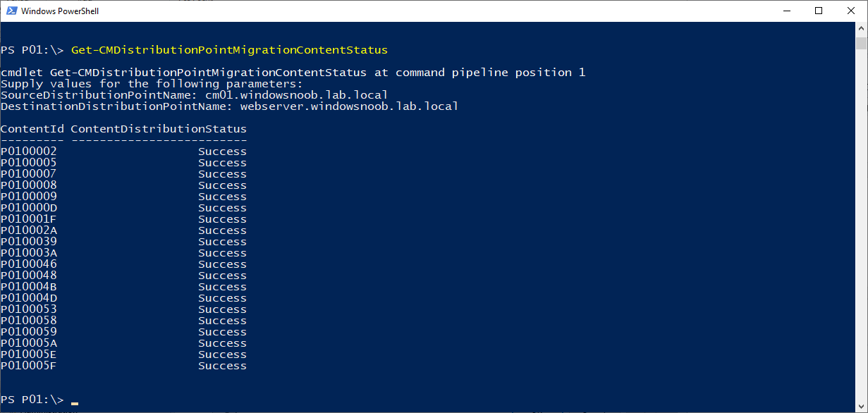The height and width of the screenshot is (413, 868).
Task: Click the ContentDistributionStatus column header
Action: point(159,129)
